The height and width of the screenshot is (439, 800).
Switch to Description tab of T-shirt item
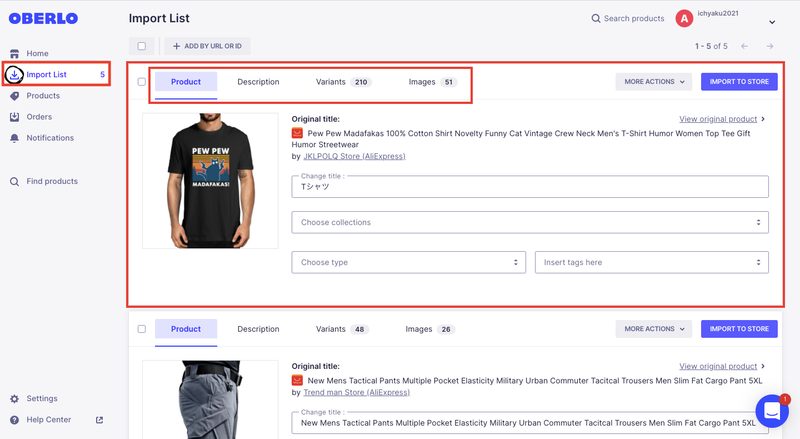click(x=258, y=82)
